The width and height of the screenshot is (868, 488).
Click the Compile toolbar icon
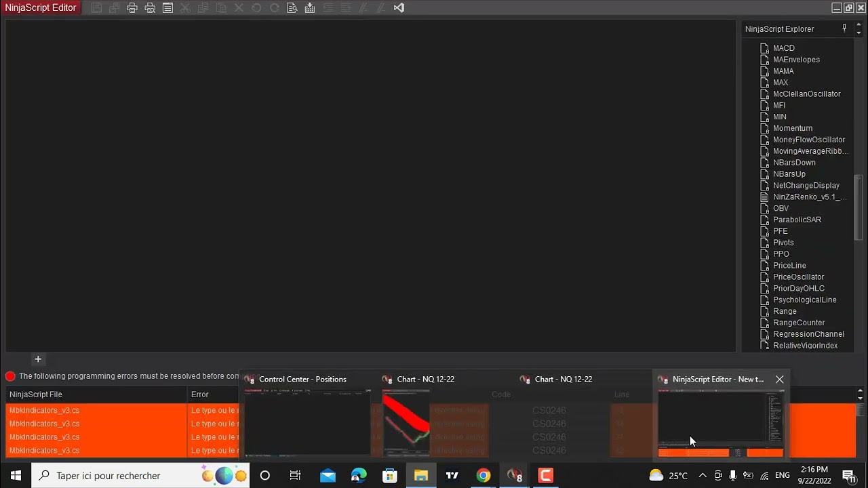[x=310, y=8]
